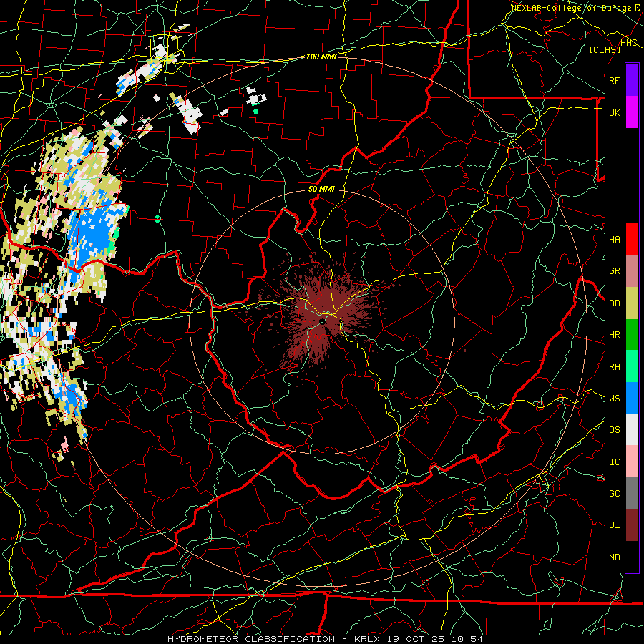Click the HR green legend swatch

point(632,335)
